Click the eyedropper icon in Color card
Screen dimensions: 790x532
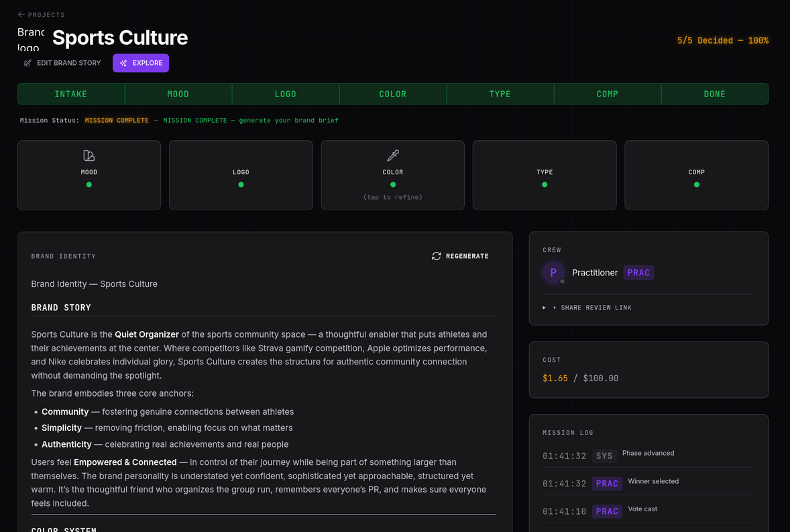393,155
